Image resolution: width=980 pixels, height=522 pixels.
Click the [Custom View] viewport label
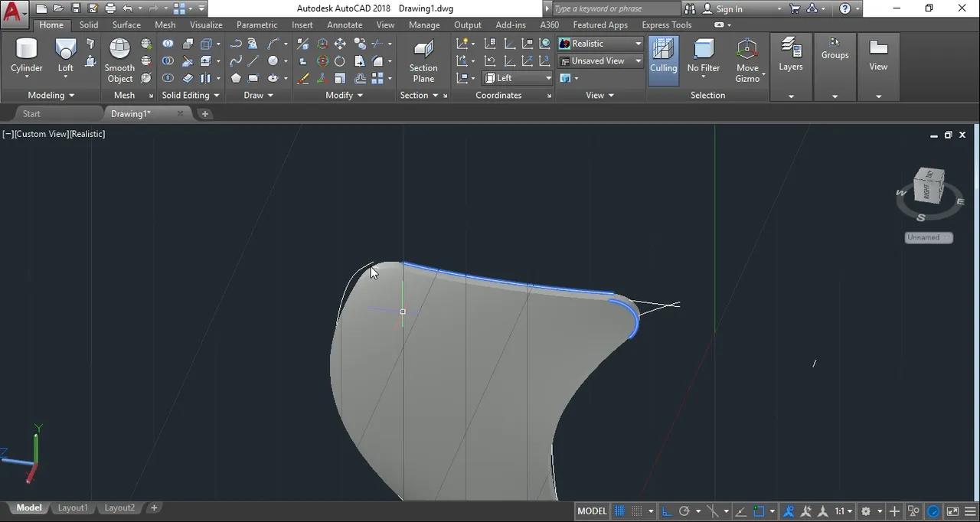[x=41, y=134]
